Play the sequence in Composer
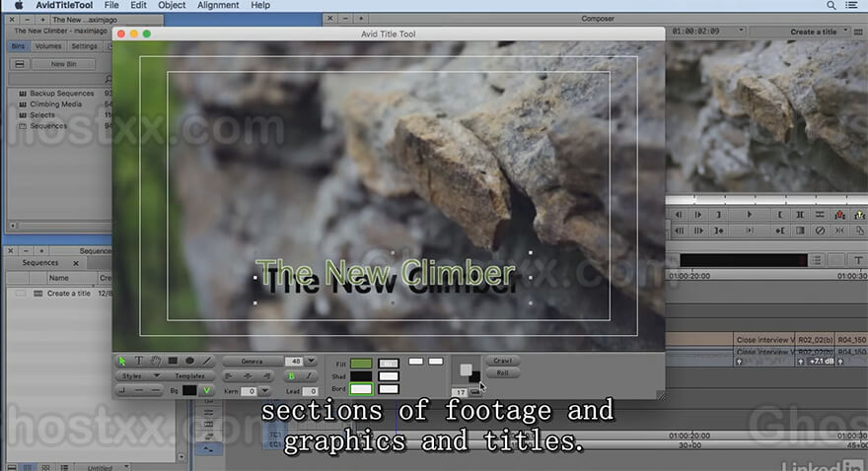This screenshot has width=868, height=471. (x=749, y=215)
